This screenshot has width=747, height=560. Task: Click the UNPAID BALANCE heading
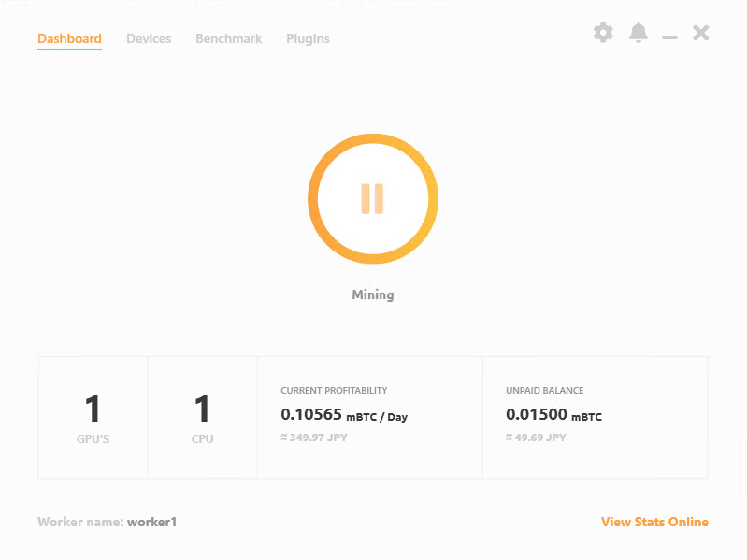[x=544, y=390]
